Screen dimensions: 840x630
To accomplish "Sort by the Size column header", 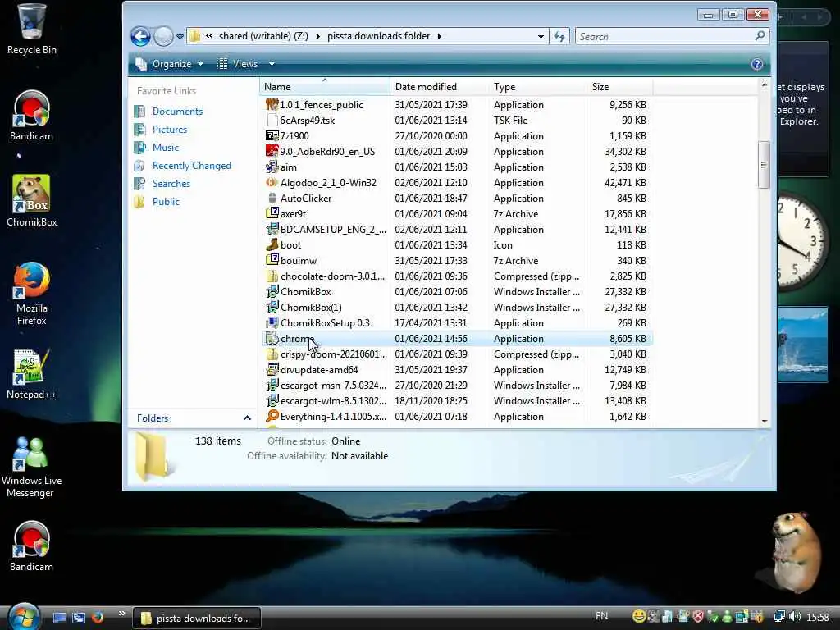I will [x=620, y=87].
